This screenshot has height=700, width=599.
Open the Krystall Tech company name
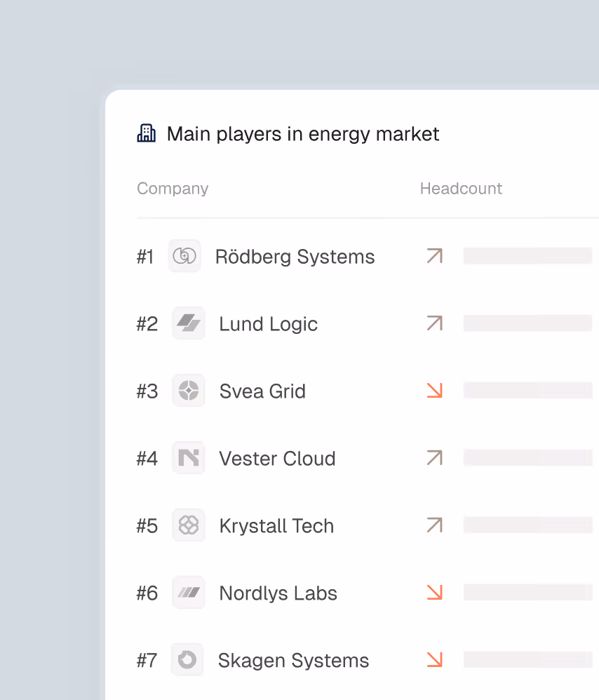coord(276,526)
